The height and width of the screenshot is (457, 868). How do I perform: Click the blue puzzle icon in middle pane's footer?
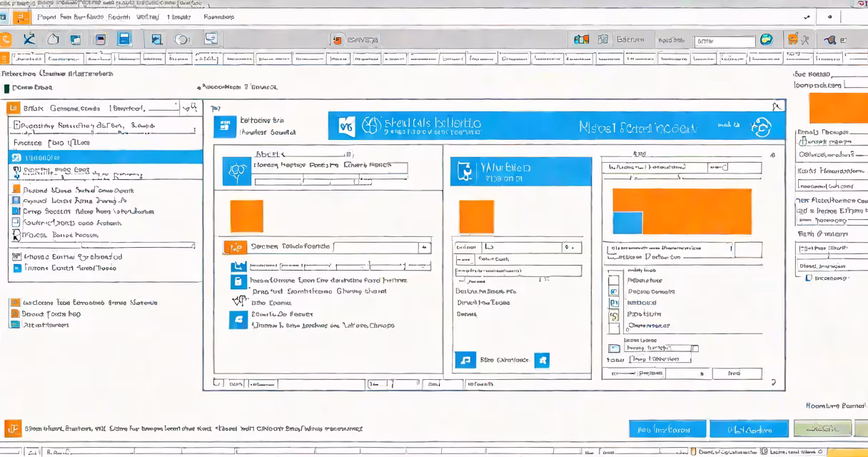[x=542, y=361]
